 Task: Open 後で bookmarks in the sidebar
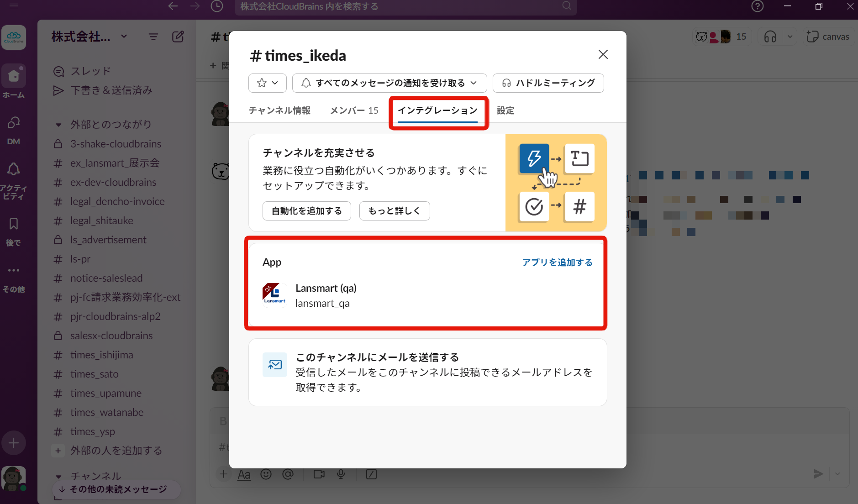pos(14,231)
